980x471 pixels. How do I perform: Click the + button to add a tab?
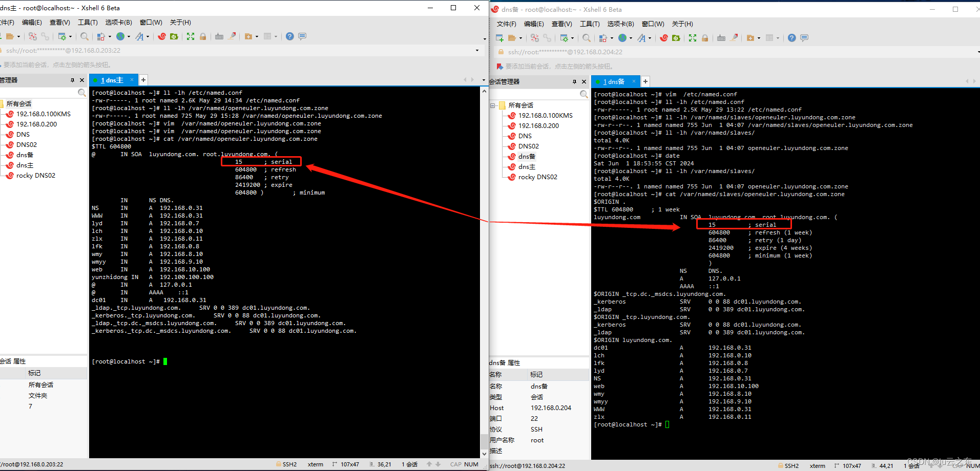pos(143,79)
